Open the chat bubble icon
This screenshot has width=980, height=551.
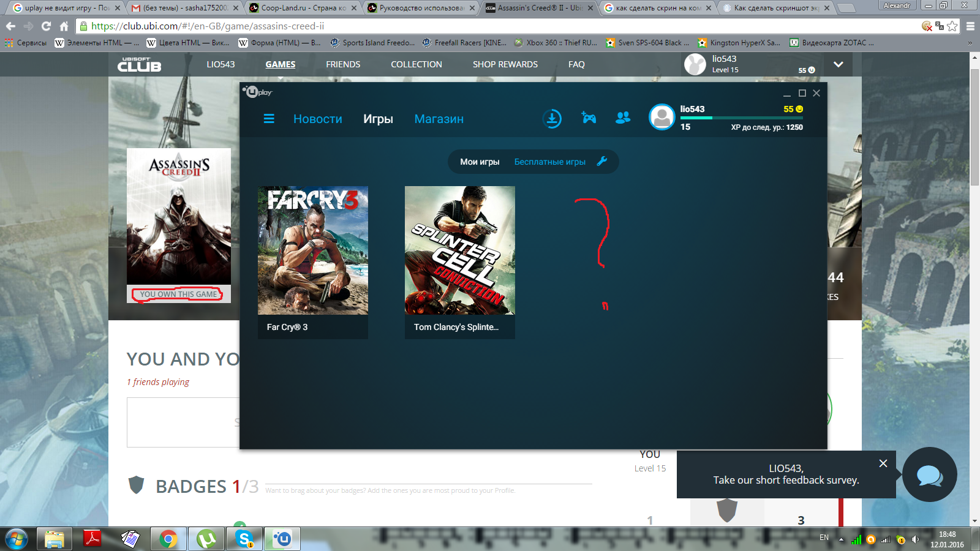[x=929, y=474]
